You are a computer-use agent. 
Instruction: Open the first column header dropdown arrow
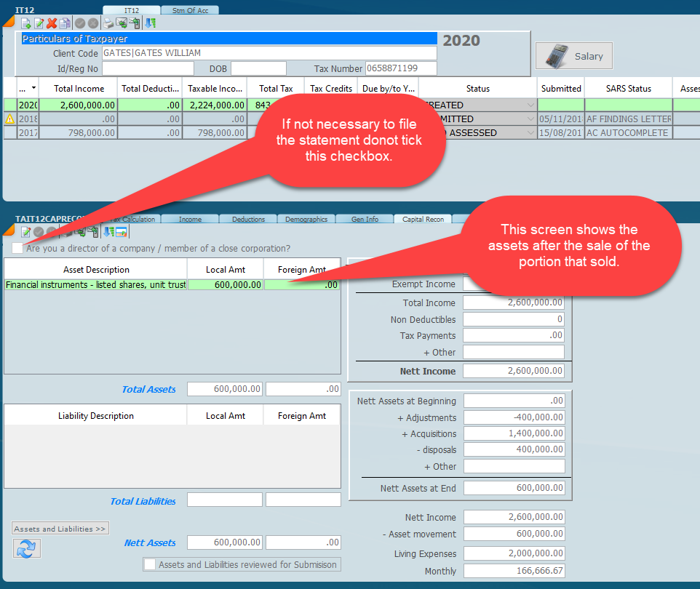33,88
